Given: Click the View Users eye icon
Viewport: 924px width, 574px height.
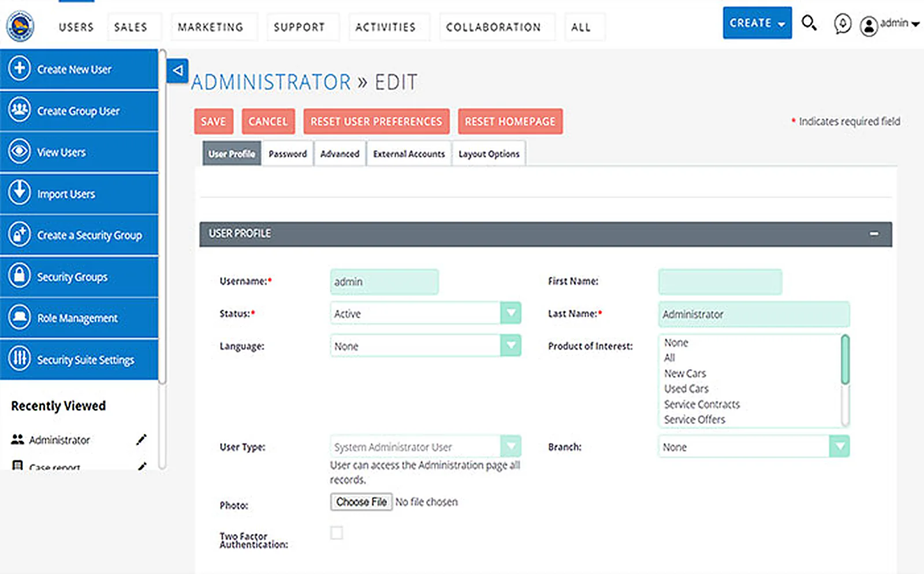Looking at the screenshot, I should pos(19,151).
